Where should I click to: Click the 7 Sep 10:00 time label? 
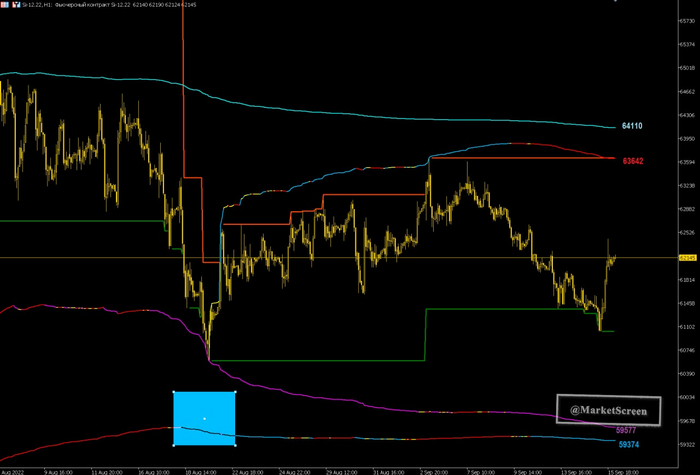click(482, 472)
